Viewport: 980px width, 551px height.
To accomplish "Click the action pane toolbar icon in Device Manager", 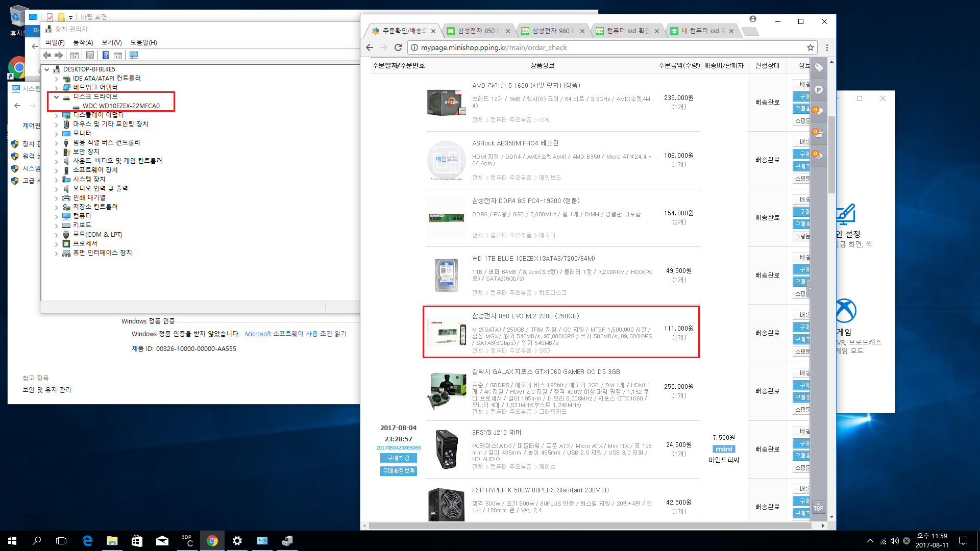I will pyautogui.click(x=118, y=55).
